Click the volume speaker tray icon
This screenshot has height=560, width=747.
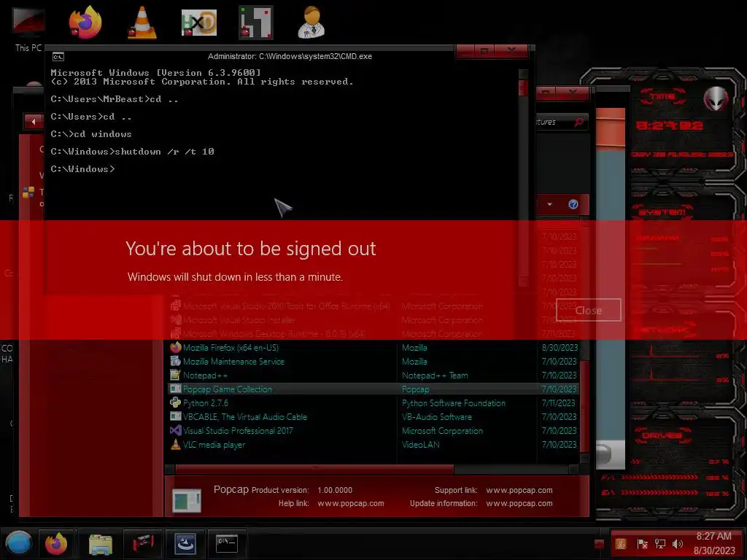pyautogui.click(x=677, y=543)
